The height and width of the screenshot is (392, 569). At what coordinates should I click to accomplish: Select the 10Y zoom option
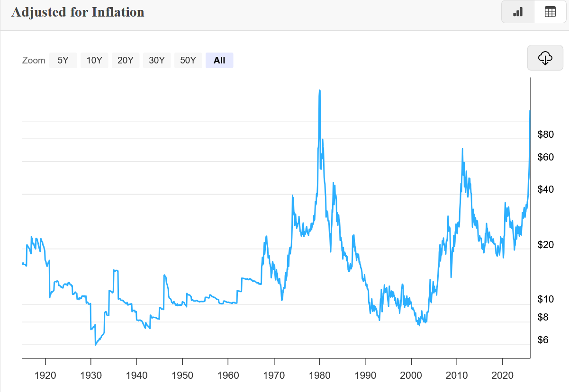coord(94,60)
